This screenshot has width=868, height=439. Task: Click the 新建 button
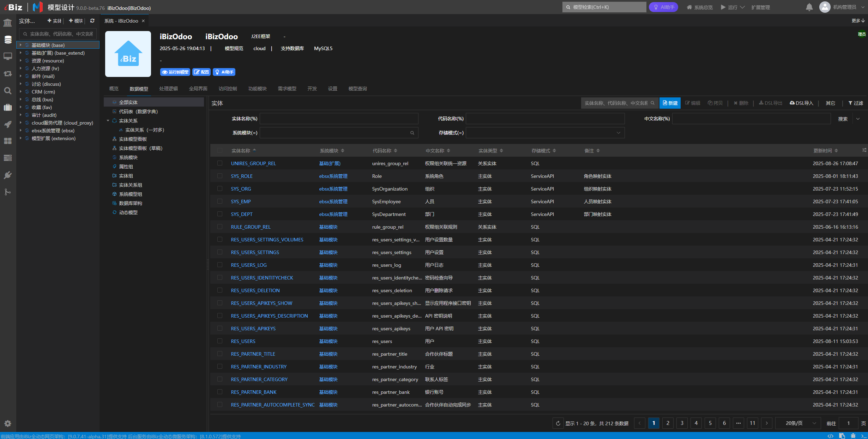tap(670, 103)
